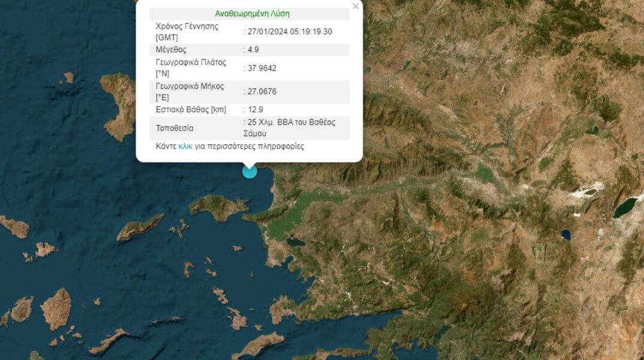Click the 'Αναθεωρημένη Λύση' popup header

(x=252, y=14)
